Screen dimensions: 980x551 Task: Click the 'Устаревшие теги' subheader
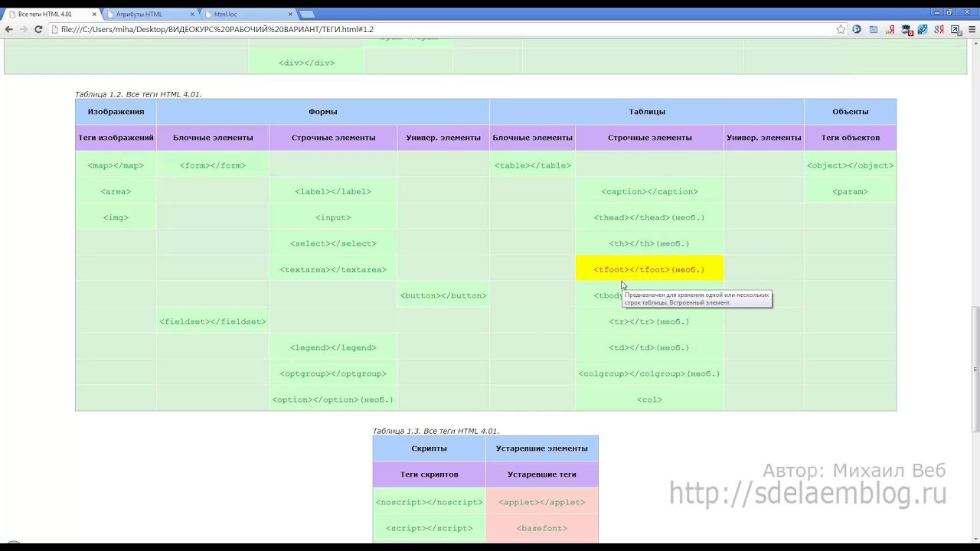point(541,474)
